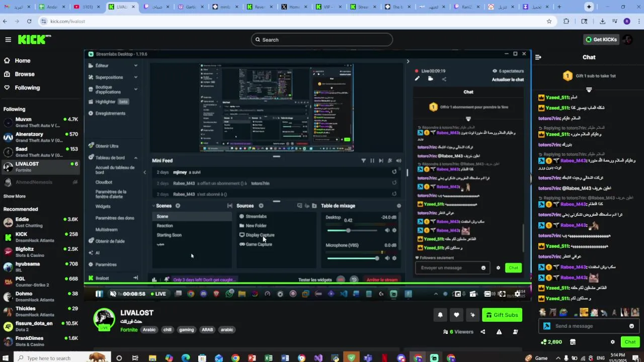This screenshot has width=644, height=362.
Task: Open AI in Streamlabs sidebar
Action: tap(94, 253)
